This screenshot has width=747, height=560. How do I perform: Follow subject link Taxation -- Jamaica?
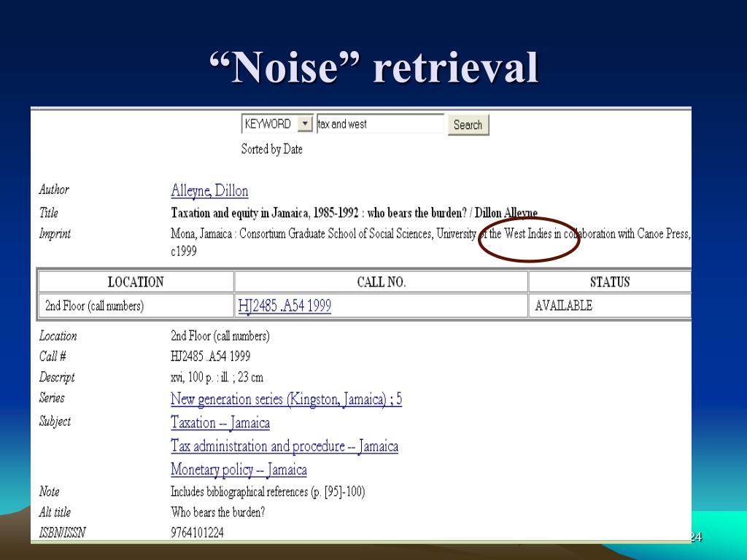(220, 422)
